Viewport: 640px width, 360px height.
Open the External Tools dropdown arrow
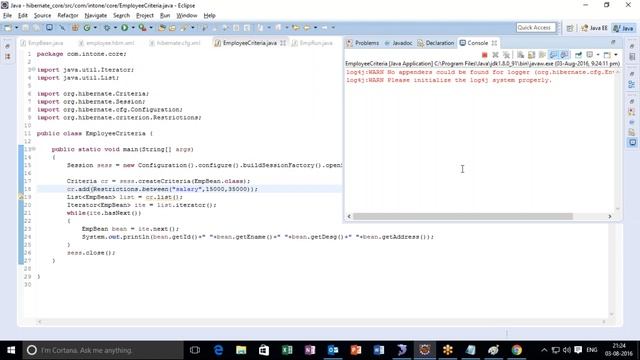pyautogui.click(x=151, y=28)
